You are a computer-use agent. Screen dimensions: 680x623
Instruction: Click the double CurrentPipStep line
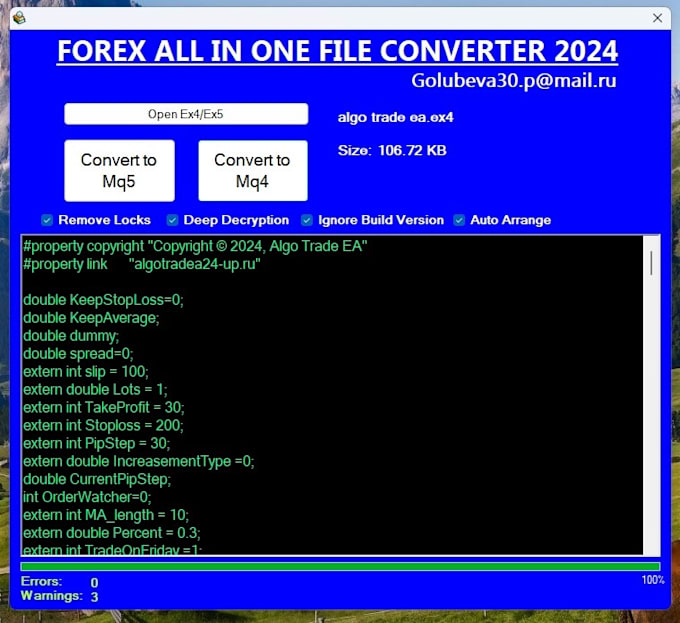click(x=97, y=479)
